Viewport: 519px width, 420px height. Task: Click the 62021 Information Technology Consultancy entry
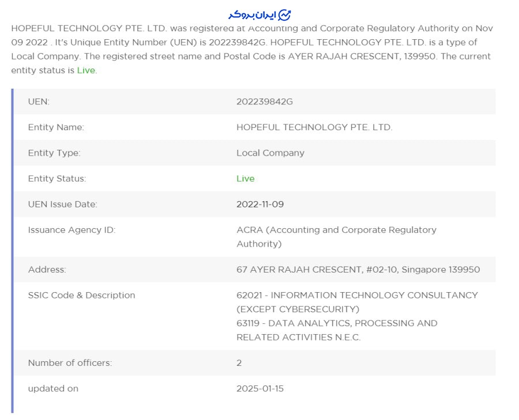(357, 302)
